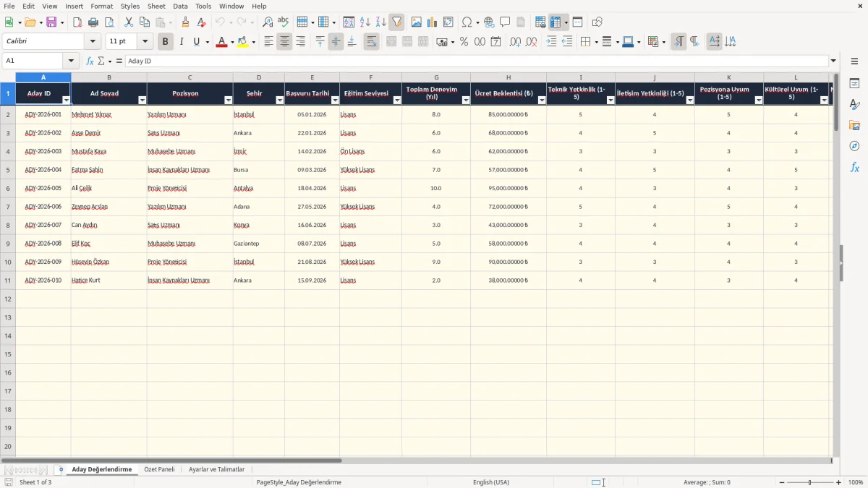Screen dimensions: 868x488
Task: Toggle center horizontal alignment
Action: 284,42
